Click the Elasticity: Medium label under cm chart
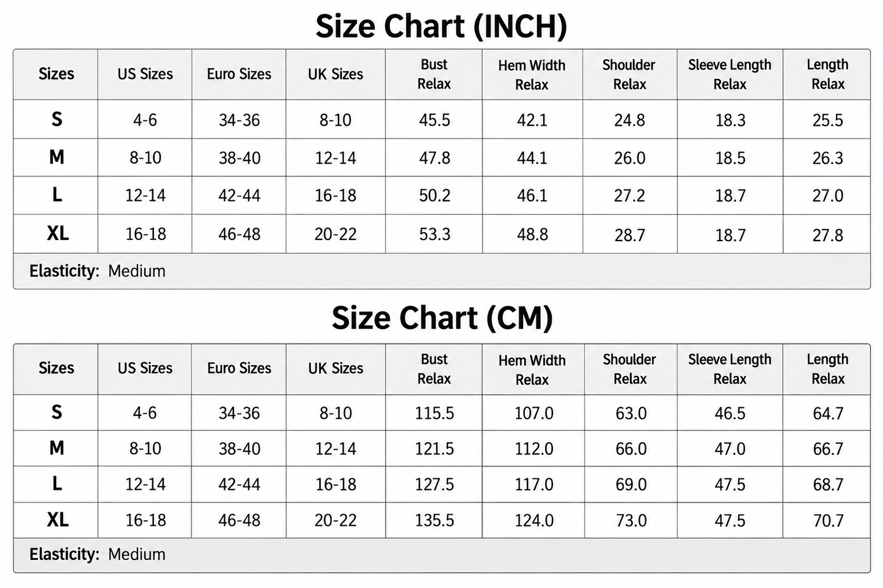Screen dimensions: 883x588 click(x=97, y=554)
